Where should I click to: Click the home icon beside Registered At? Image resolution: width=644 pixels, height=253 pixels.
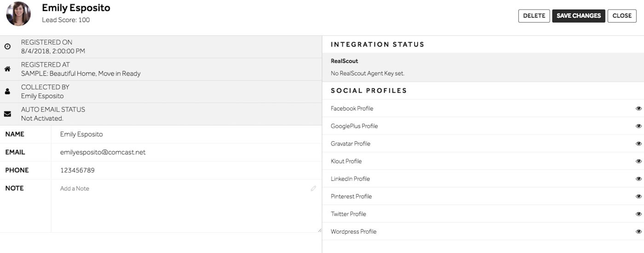click(7, 69)
